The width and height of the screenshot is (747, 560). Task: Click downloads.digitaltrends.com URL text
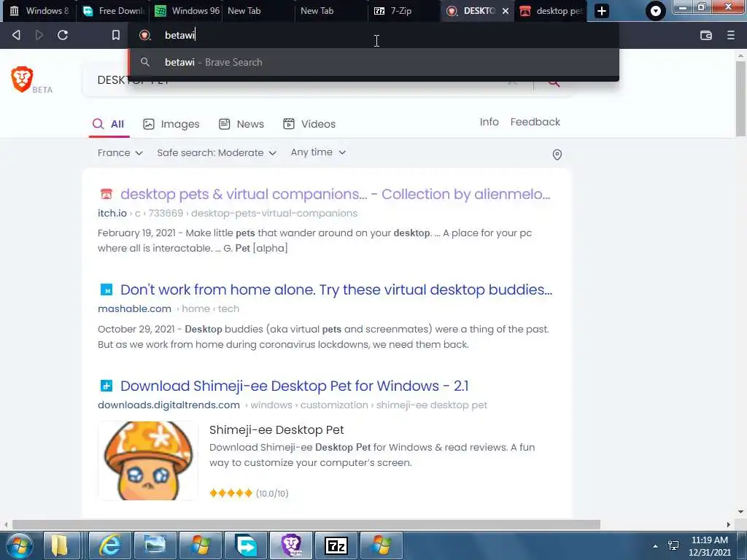169,405
